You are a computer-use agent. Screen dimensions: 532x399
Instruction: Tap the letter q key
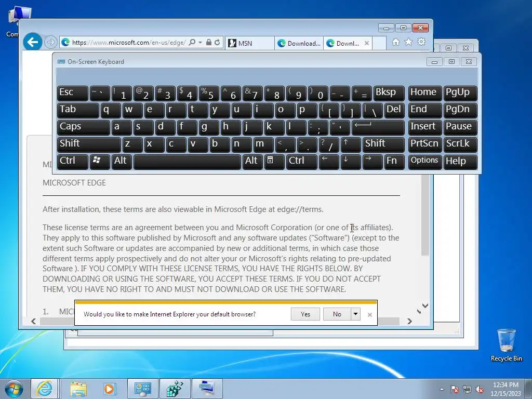point(111,110)
